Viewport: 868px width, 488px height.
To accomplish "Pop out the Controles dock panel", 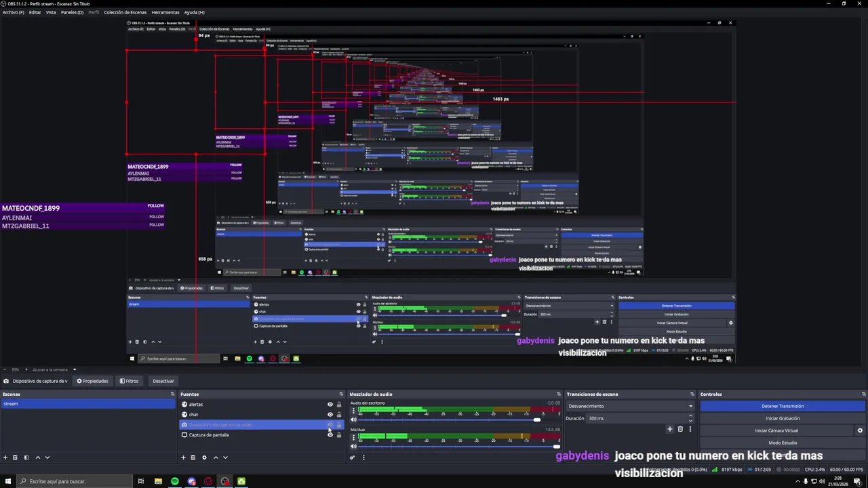I will [864, 394].
